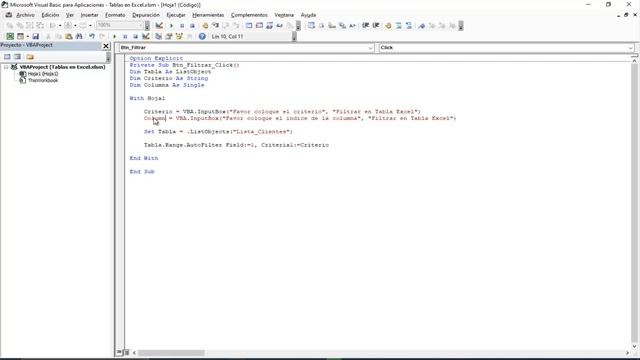
Task: Select Hoja1 (Hoja1) in project tree
Action: (43, 74)
